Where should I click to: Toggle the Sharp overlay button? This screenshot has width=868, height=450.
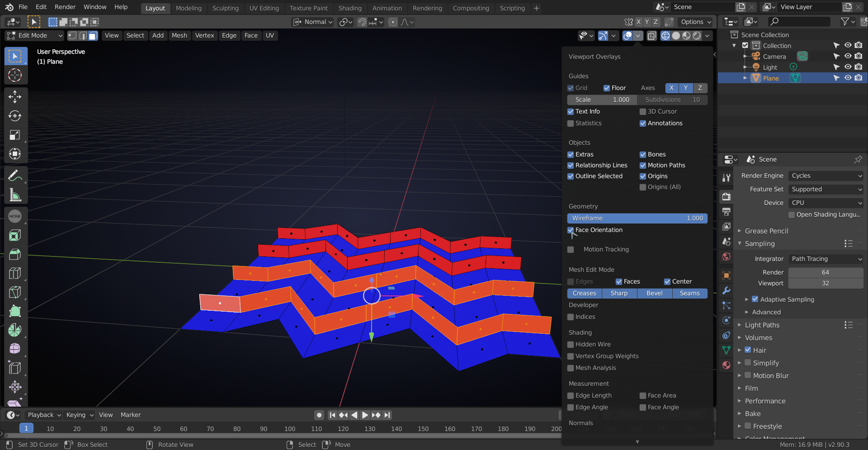(619, 294)
